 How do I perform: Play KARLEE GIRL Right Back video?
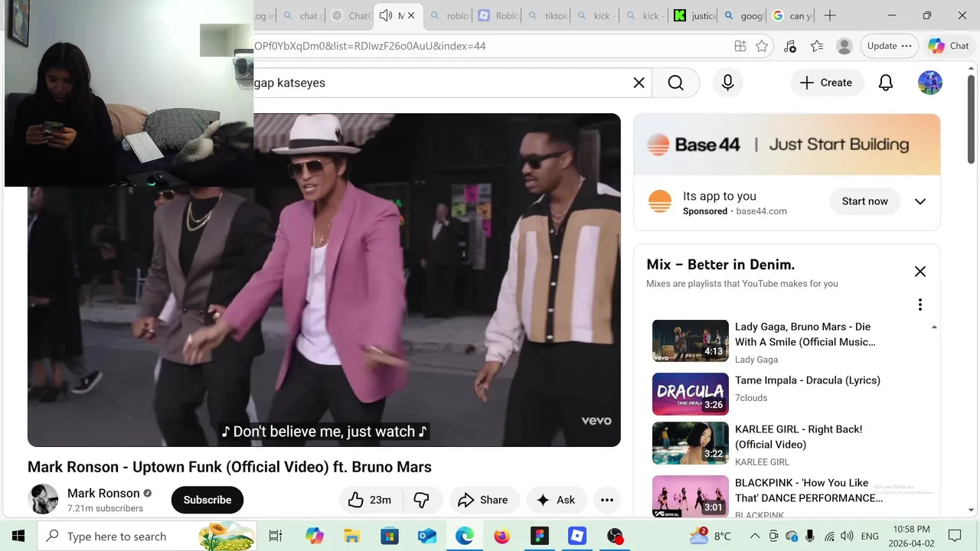point(691,443)
